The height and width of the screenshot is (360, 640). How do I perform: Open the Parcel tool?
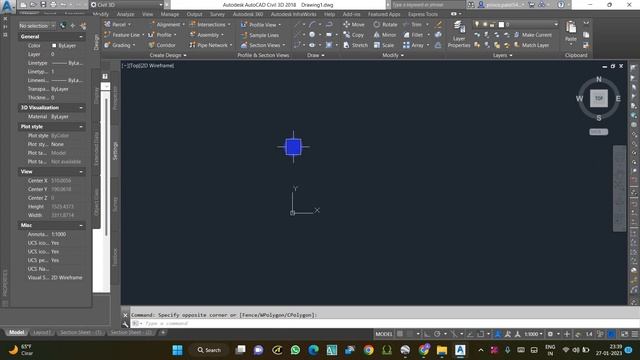coord(118,24)
